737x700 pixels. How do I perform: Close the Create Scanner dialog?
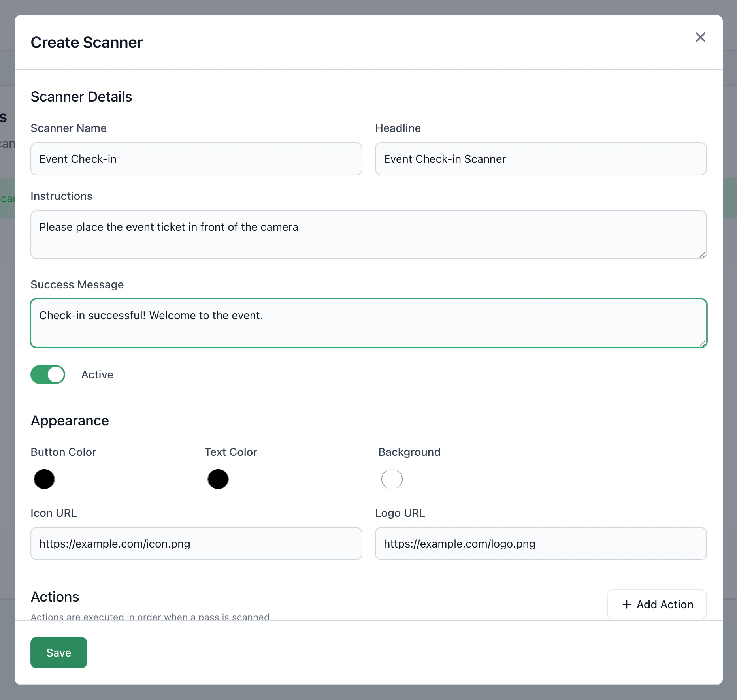point(700,37)
